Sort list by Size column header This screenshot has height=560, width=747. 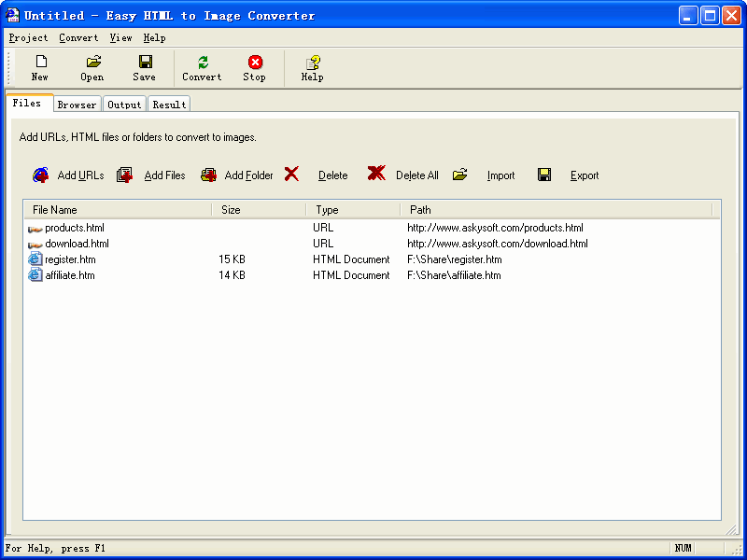[x=259, y=209]
